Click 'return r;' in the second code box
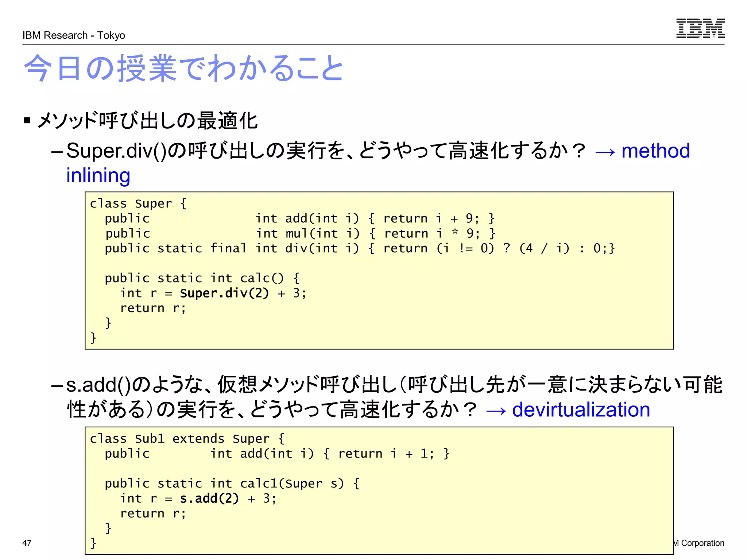 pyautogui.click(x=153, y=514)
